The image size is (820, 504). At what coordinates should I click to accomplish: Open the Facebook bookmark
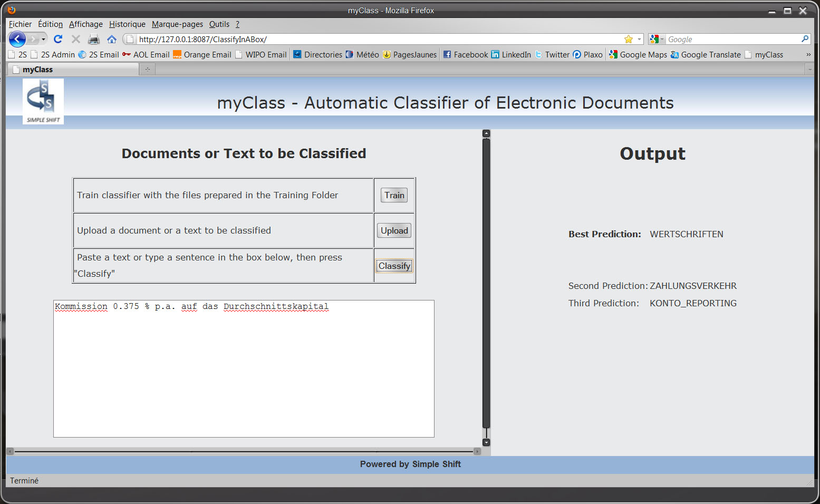point(466,55)
